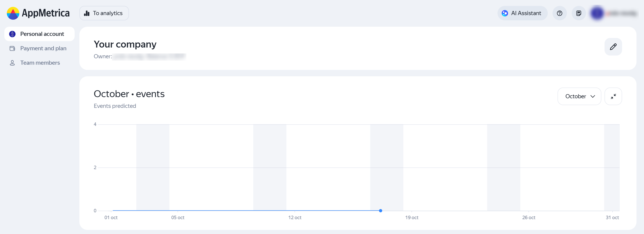Open the help question-mark icon
The image size is (644, 234).
[560, 13]
